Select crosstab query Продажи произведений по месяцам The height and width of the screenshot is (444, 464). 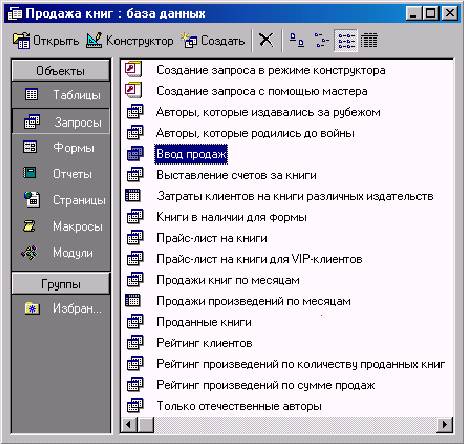point(253,301)
